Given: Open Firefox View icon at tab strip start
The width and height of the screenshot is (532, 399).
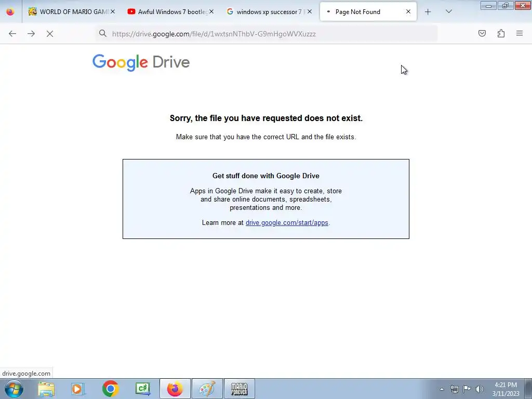Looking at the screenshot, I should pyautogui.click(x=10, y=12).
